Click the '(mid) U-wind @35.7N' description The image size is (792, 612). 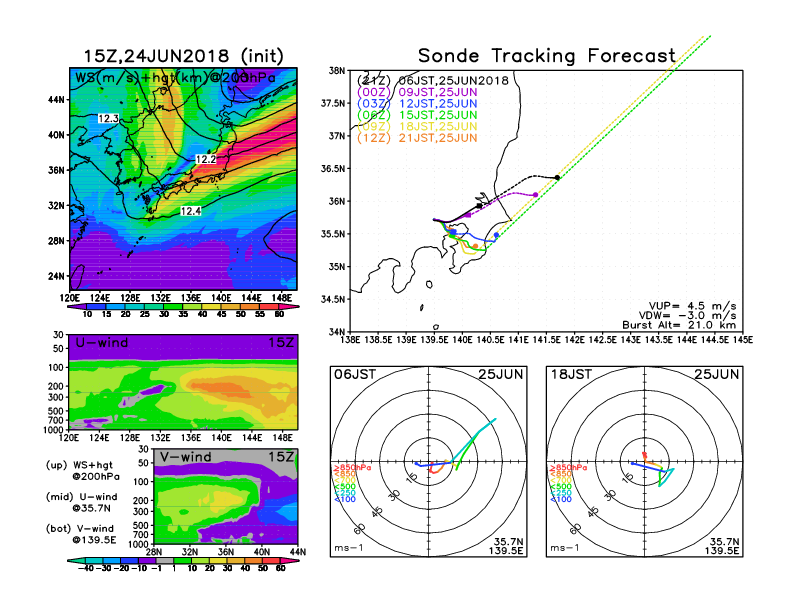[82, 502]
